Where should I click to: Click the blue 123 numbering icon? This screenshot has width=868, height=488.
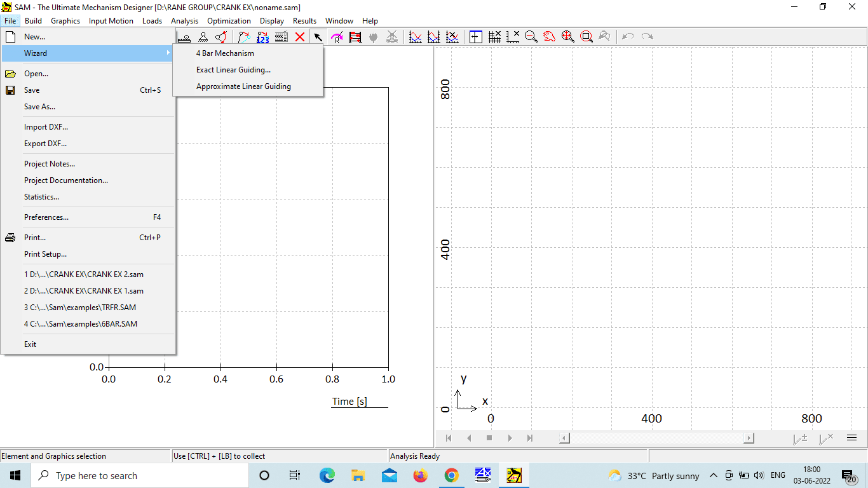coord(263,37)
